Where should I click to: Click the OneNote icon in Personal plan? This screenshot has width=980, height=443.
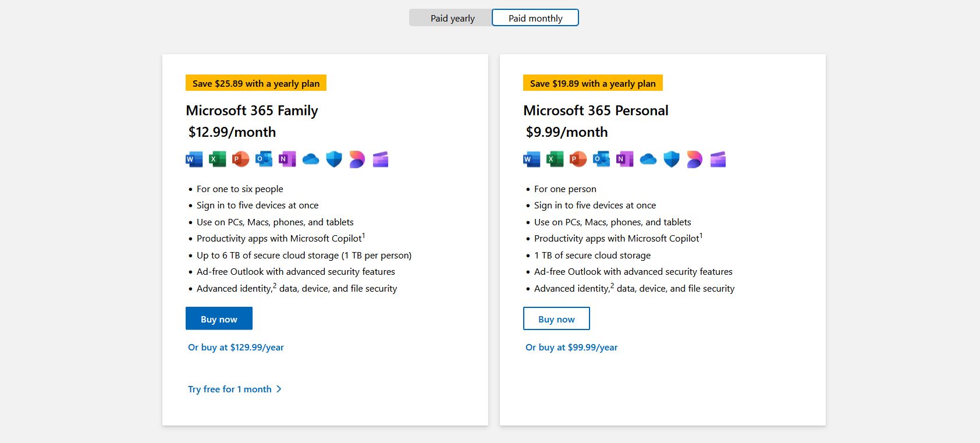pyautogui.click(x=624, y=159)
